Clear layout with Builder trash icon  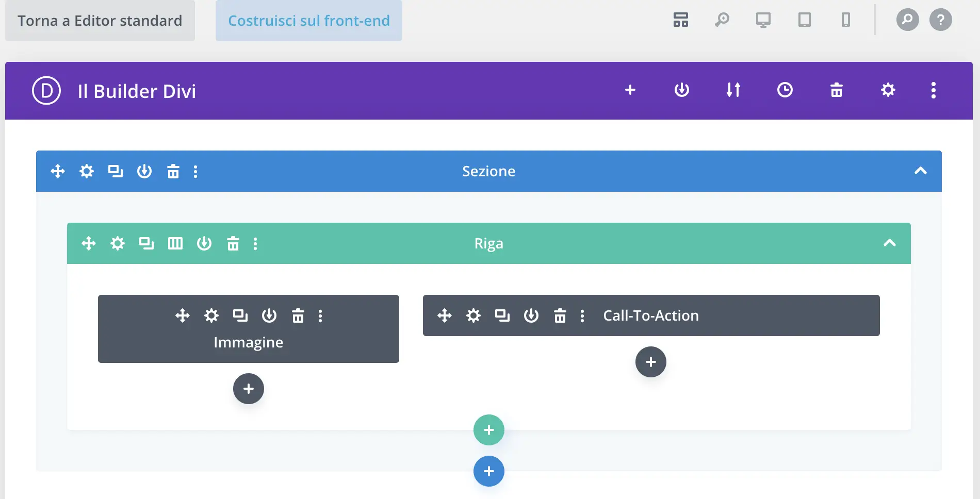click(x=836, y=90)
